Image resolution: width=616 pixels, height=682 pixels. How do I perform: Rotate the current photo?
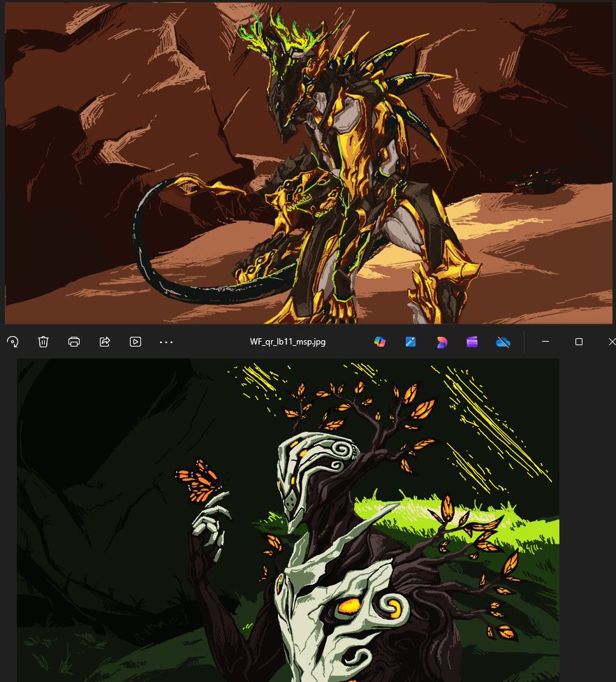tap(13, 342)
